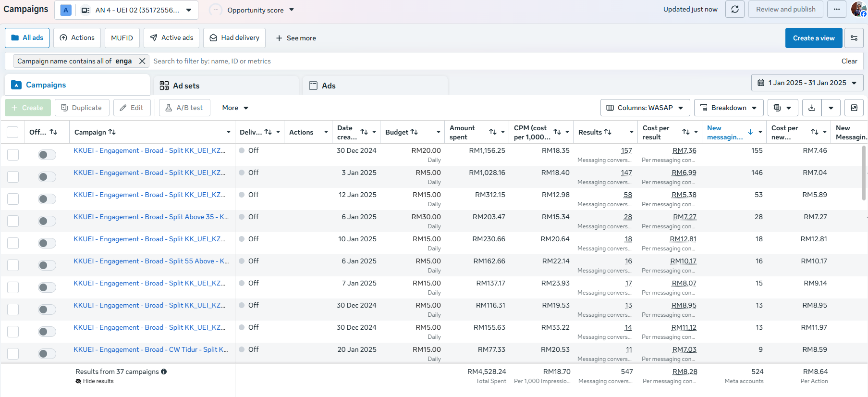Open the charts panel icon at far right

854,108
